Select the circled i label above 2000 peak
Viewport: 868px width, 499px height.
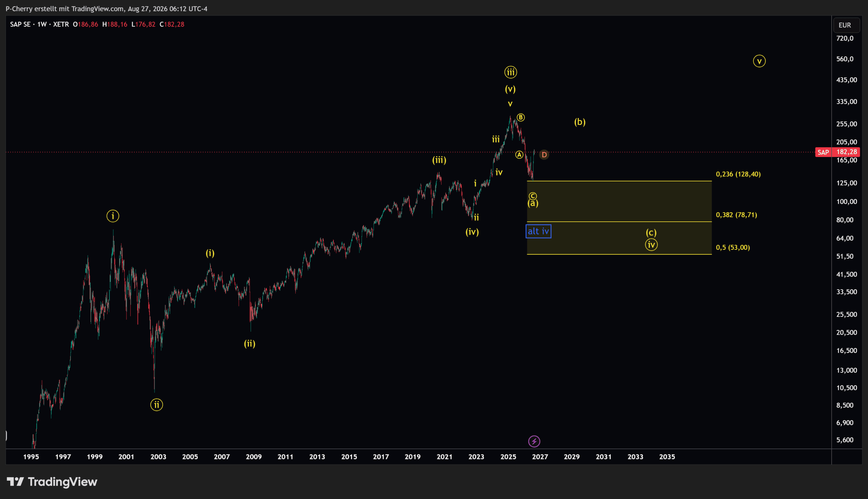pos(113,216)
